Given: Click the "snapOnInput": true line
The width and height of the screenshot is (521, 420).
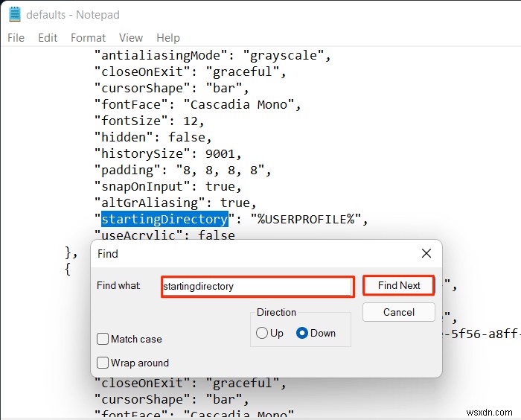Looking at the screenshot, I should tap(167, 187).
